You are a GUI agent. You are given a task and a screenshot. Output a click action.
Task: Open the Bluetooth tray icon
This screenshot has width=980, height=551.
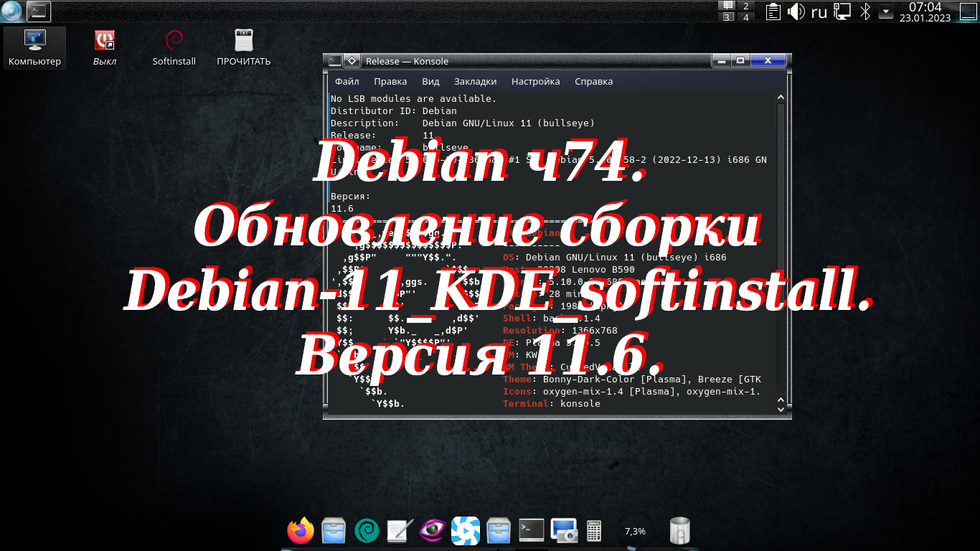click(865, 11)
